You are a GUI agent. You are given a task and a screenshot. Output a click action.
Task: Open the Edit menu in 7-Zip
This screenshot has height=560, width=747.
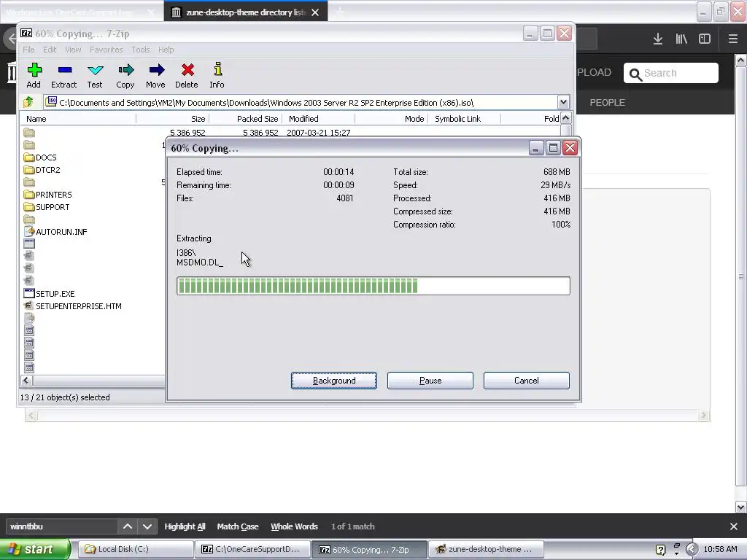50,50
